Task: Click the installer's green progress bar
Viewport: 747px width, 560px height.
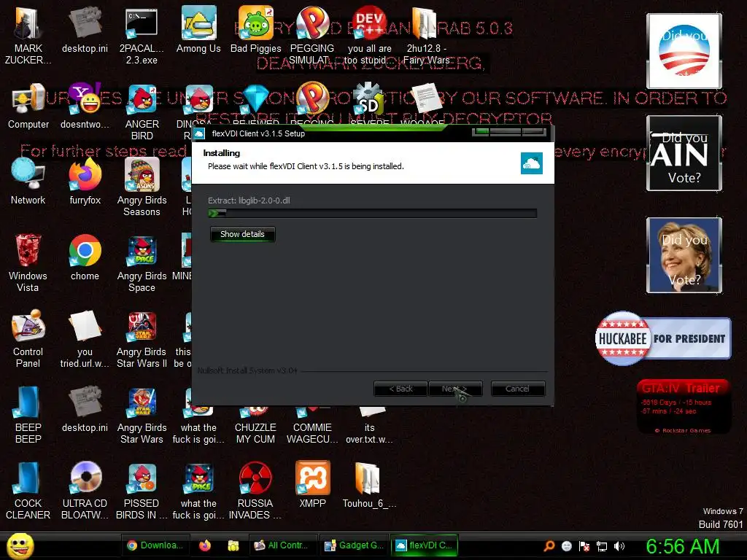Action: coord(373,214)
